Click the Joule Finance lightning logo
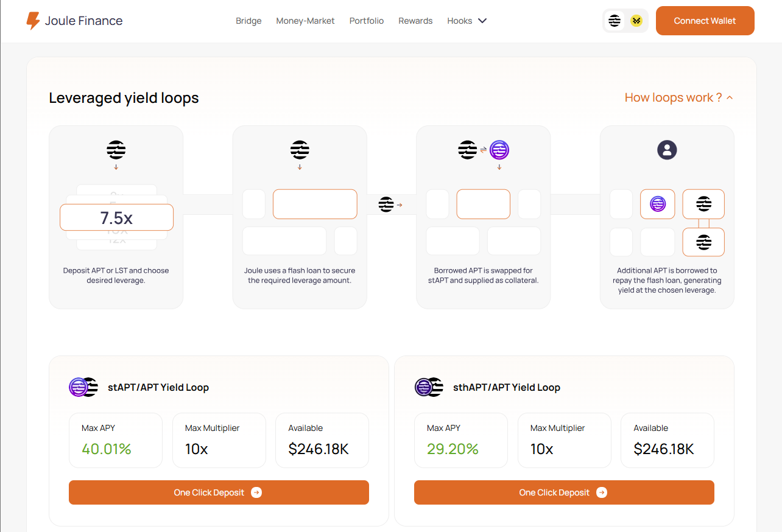Image resolution: width=782 pixels, height=532 pixels. (33, 21)
